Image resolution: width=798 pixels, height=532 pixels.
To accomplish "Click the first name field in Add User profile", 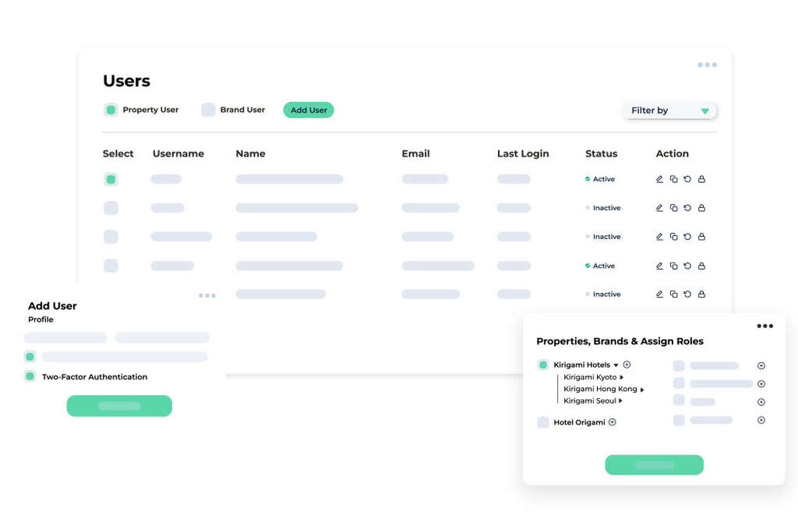I will (x=65, y=338).
